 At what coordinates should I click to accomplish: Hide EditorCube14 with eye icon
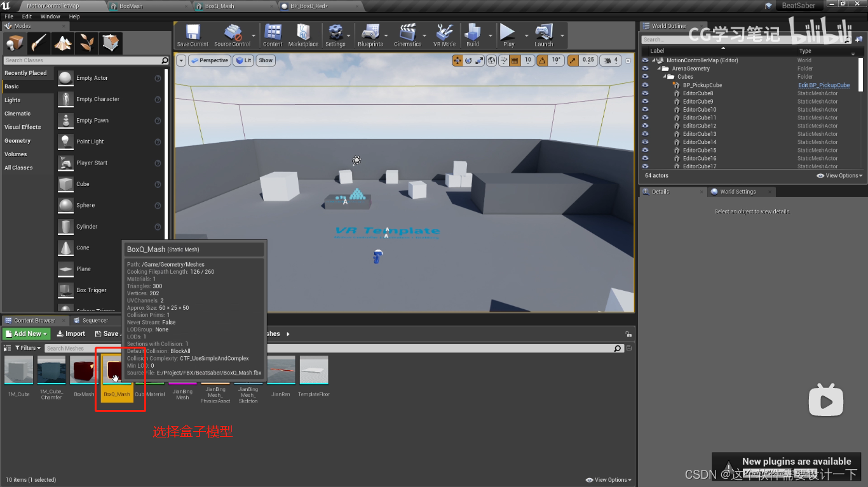[x=645, y=142]
